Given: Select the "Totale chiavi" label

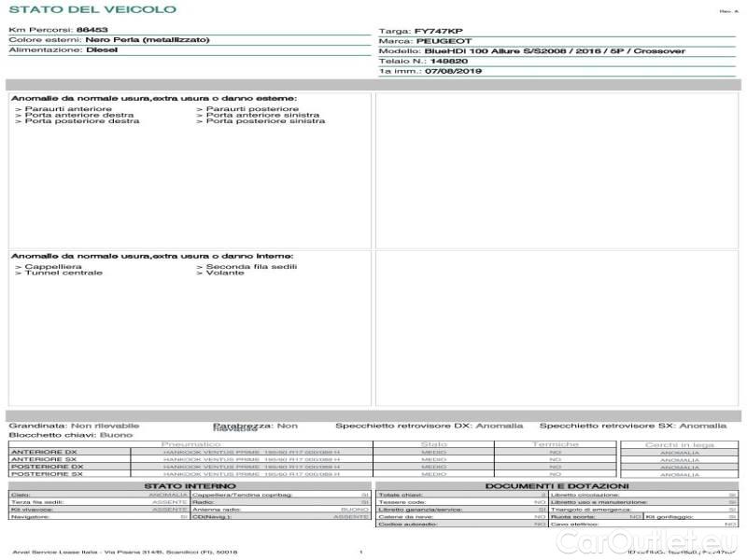Looking at the screenshot, I should point(401,496).
